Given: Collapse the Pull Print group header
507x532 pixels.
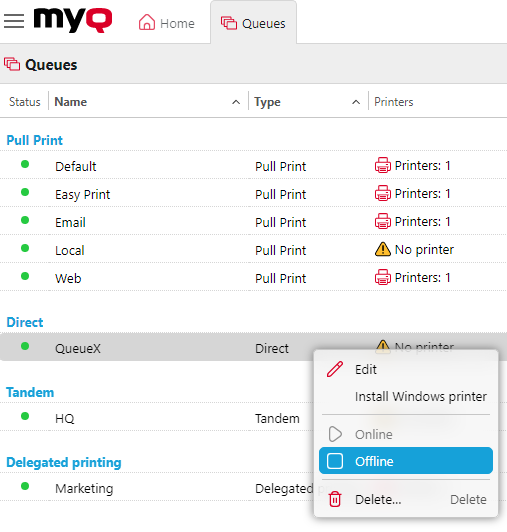Looking at the screenshot, I should (x=35, y=140).
